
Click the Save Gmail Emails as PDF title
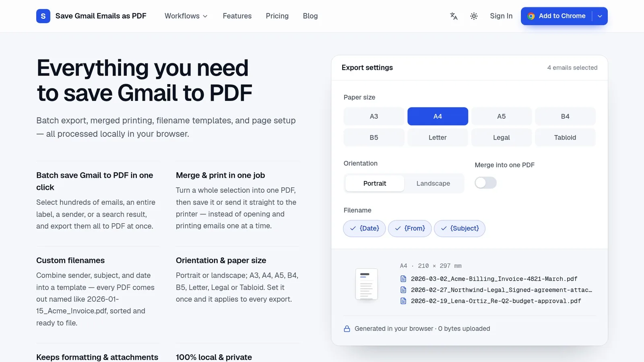101,16
